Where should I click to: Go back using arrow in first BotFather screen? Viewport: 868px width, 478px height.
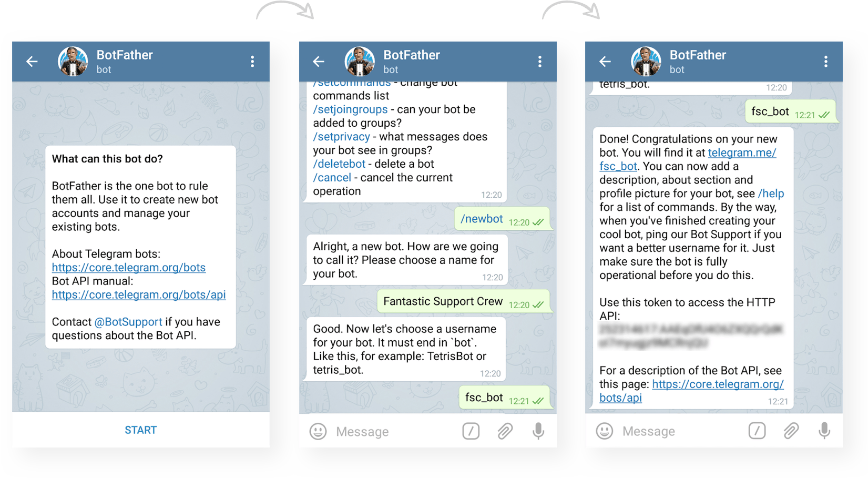point(32,62)
